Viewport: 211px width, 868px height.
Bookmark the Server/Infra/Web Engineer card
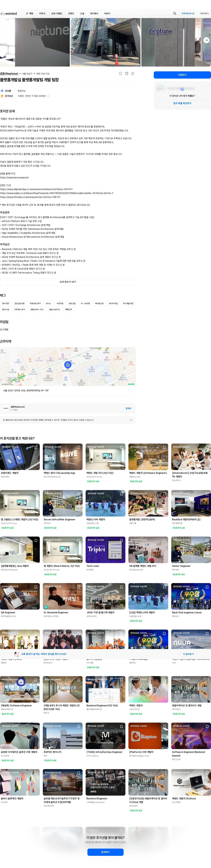click(x=79, y=494)
